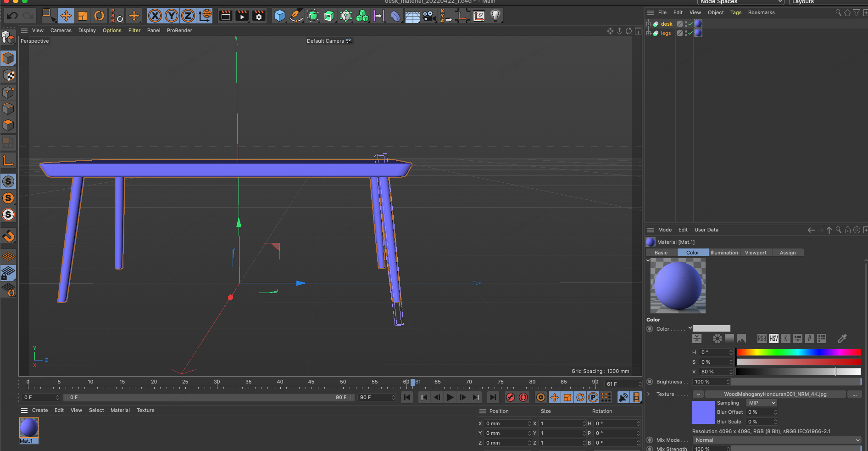This screenshot has height=451, width=868.
Task: Open Edit Render Settings gear clapperboard
Action: (259, 16)
